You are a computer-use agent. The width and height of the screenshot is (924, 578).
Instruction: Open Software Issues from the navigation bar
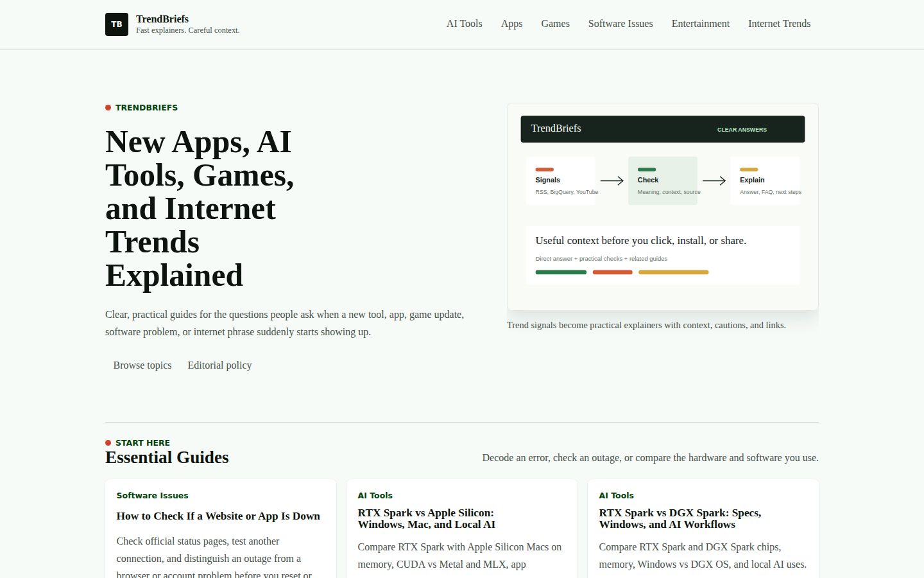620,24
